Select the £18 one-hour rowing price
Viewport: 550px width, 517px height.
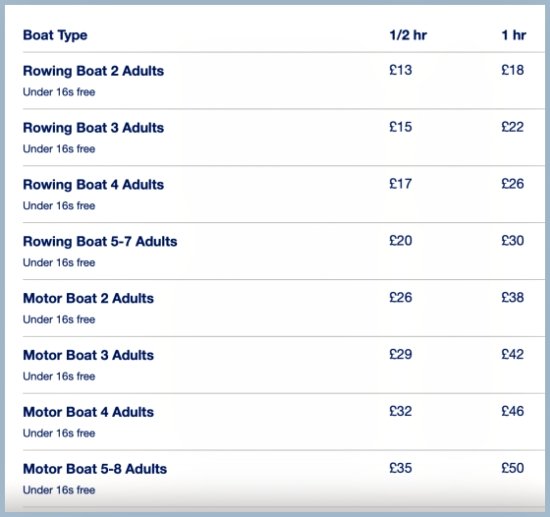point(512,70)
